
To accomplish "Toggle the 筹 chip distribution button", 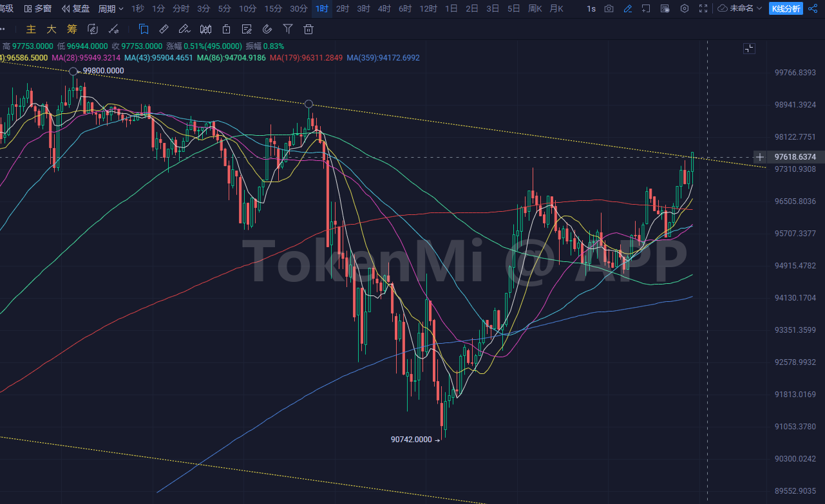I will (x=71, y=30).
